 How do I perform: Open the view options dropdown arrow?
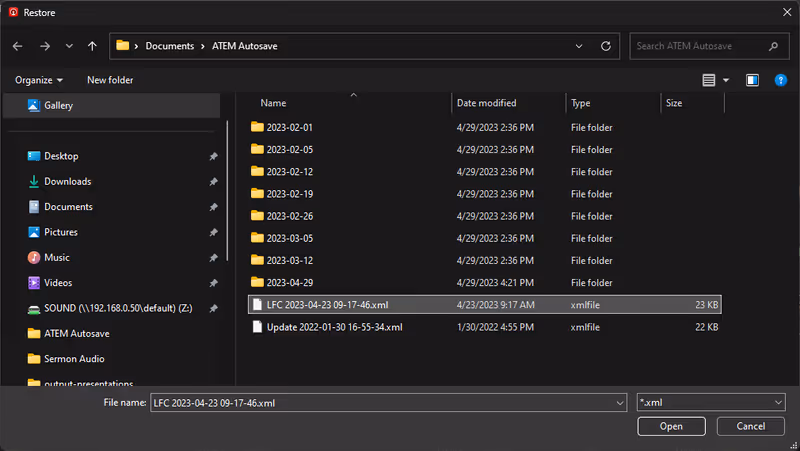tap(726, 80)
